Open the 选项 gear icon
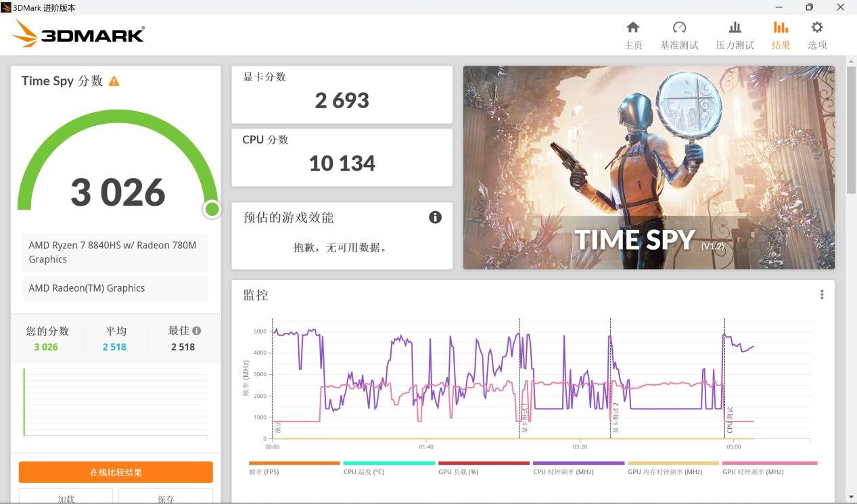The height and width of the screenshot is (504, 857). click(817, 27)
